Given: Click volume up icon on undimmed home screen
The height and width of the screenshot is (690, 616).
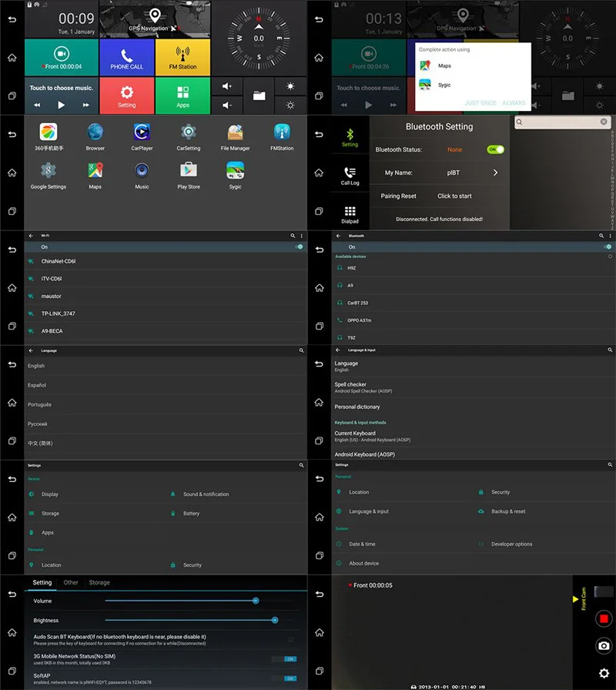Looking at the screenshot, I should (x=227, y=86).
